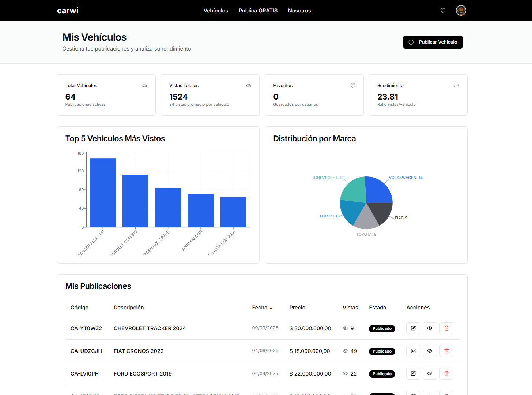Image resolution: width=532 pixels, height=395 pixels.
Task: Click the 23.81 Rendimiento value
Action: [388, 97]
